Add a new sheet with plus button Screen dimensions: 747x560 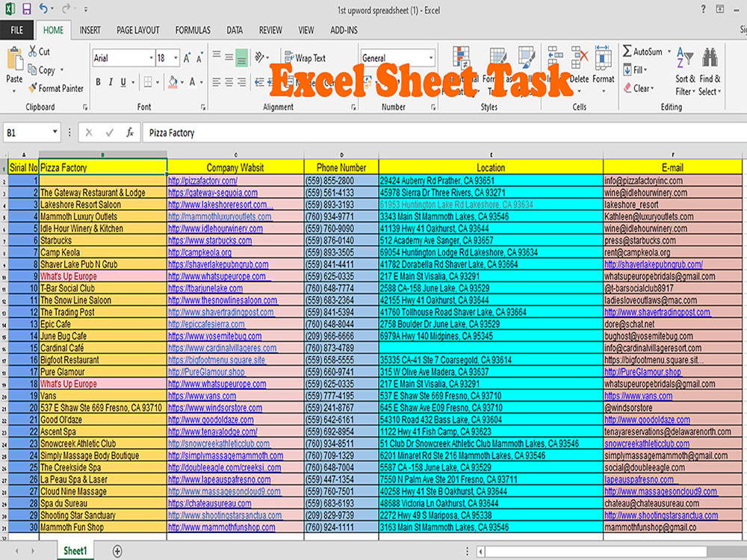pyautogui.click(x=117, y=551)
